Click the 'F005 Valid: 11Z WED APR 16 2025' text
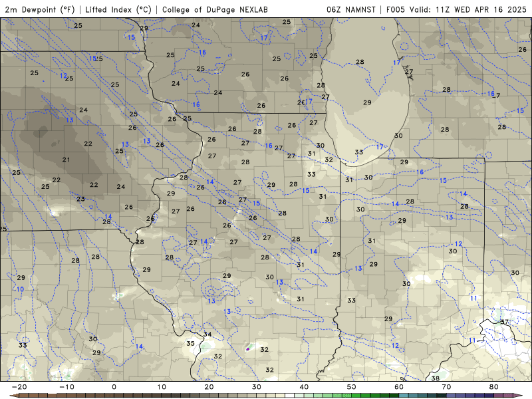Viewport: 532px width, 399px height. click(x=456, y=9)
